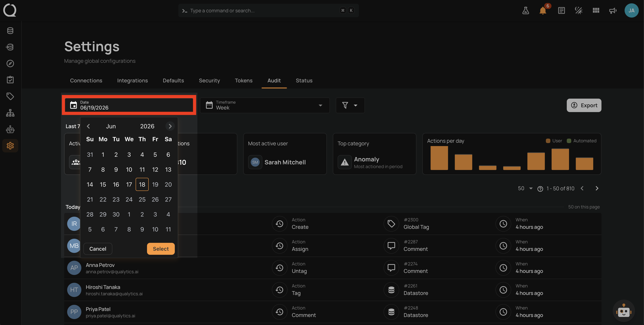This screenshot has height=325, width=644.
Task: Switch to the Integrations tab
Action: tap(132, 81)
